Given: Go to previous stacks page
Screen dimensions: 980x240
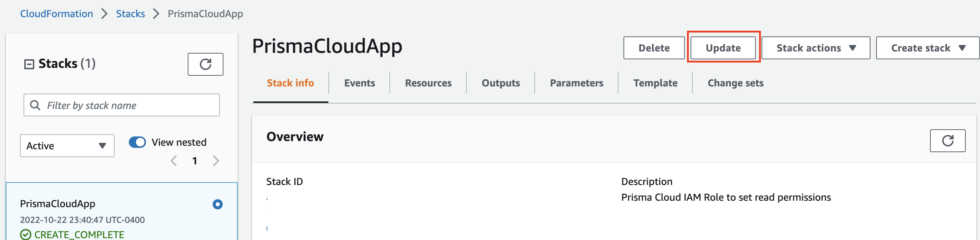Looking at the screenshot, I should coord(174,161).
